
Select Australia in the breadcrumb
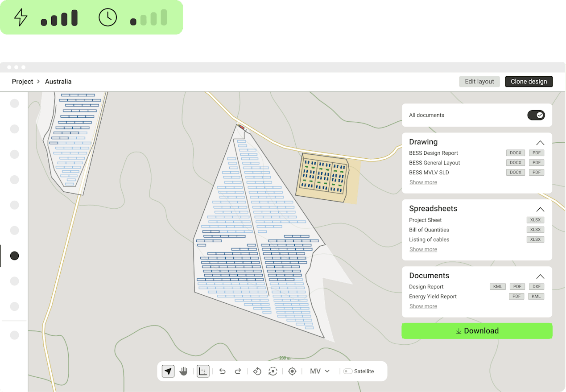tap(58, 82)
